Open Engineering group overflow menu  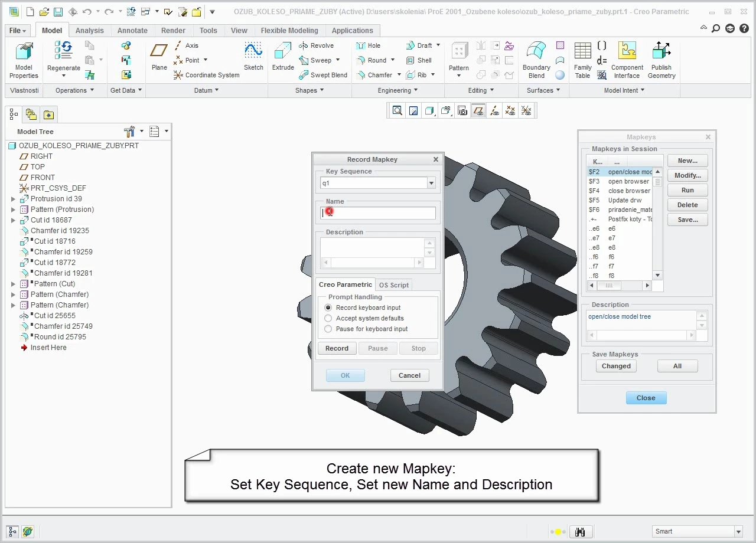click(397, 90)
